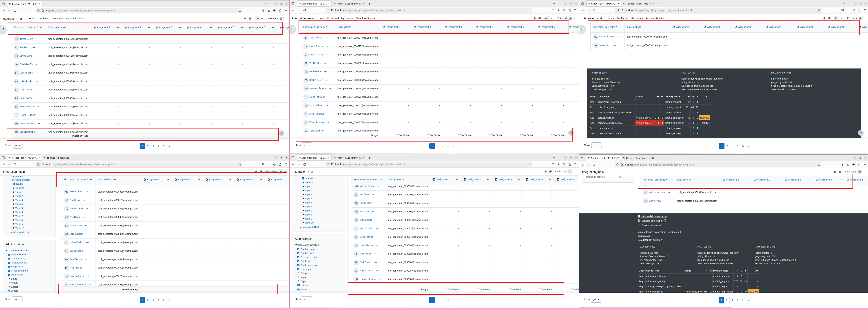
Task: Toggle Edit mode in the top-left window
Action: click(282, 19)
